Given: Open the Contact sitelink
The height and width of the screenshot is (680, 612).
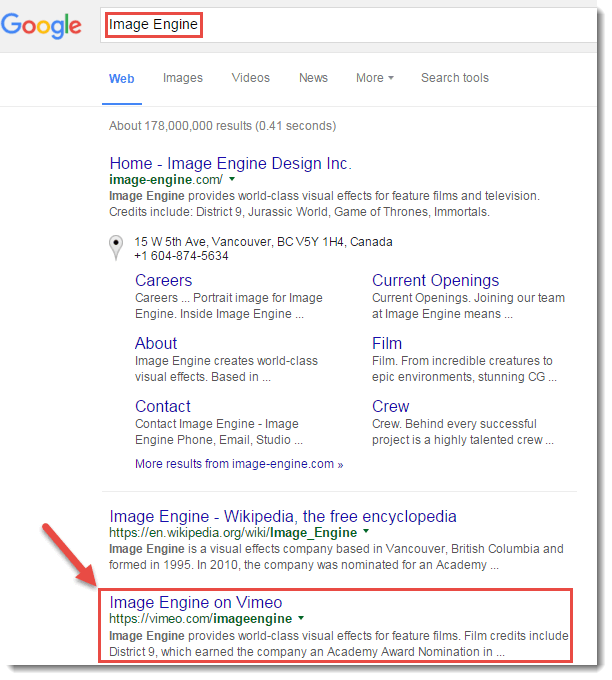Looking at the screenshot, I should (x=163, y=406).
